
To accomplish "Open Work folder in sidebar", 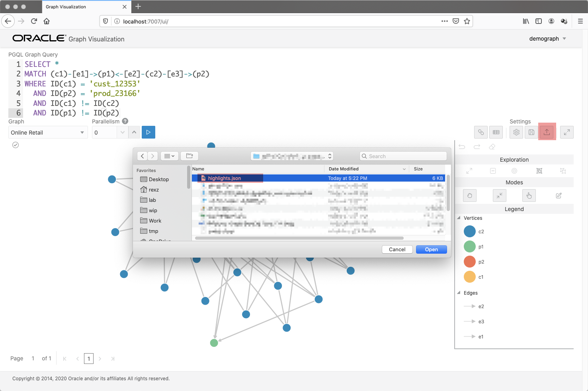I will 150,221.
